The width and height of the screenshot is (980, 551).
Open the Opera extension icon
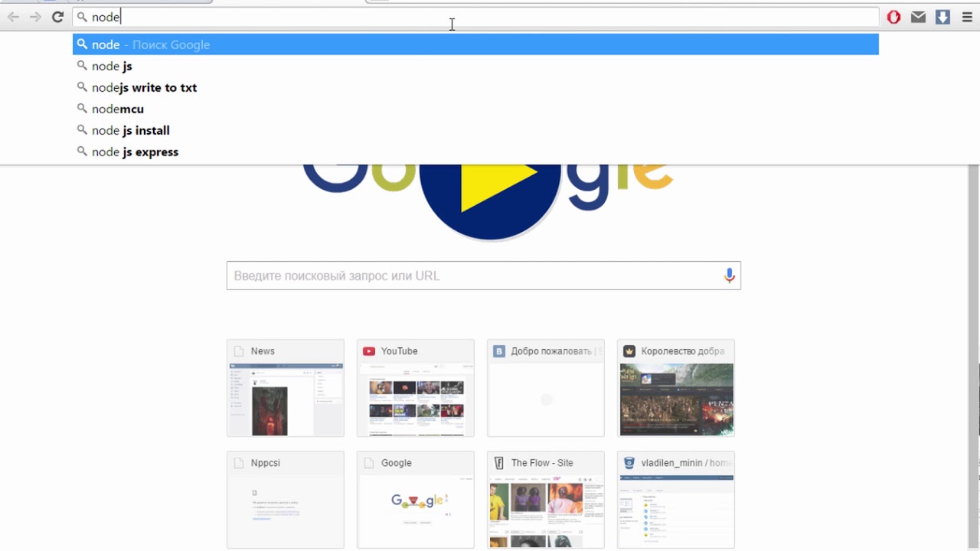click(x=893, y=17)
